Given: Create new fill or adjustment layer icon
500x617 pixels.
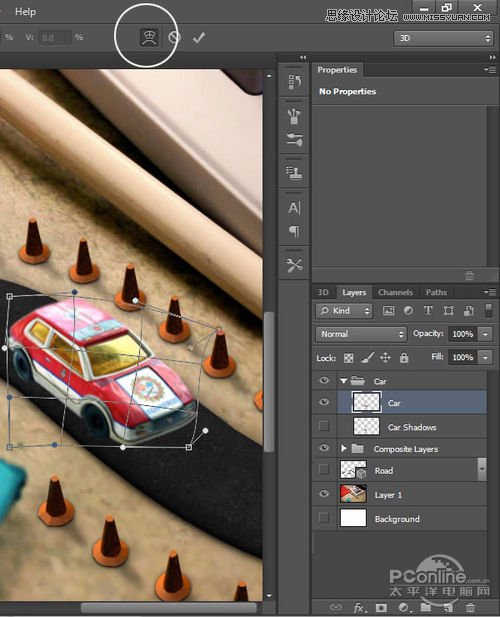Looking at the screenshot, I should click(x=404, y=608).
